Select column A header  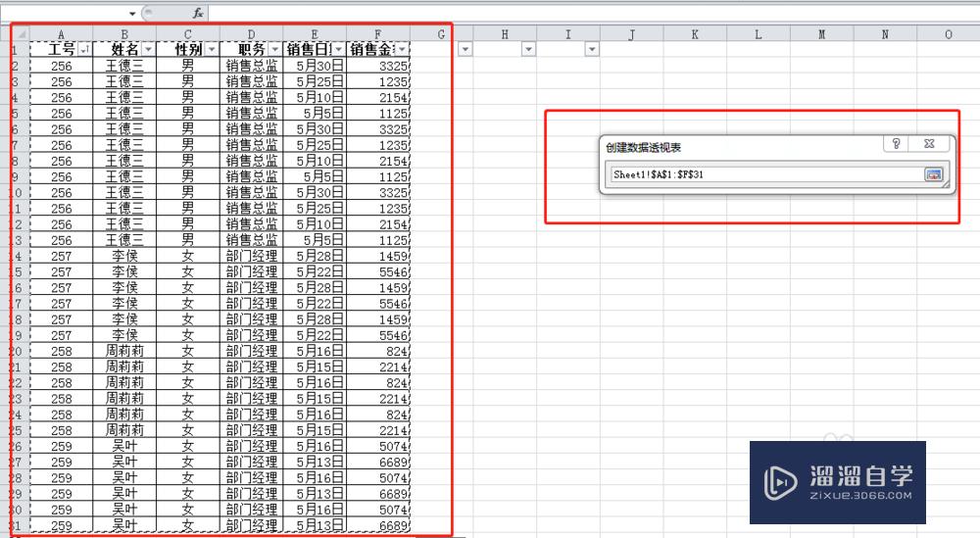pyautogui.click(x=61, y=34)
